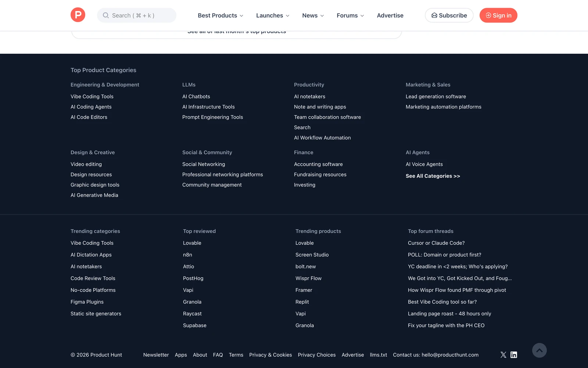The height and width of the screenshot is (368, 588).
Task: Open AI Chatbots category
Action: pos(196,96)
